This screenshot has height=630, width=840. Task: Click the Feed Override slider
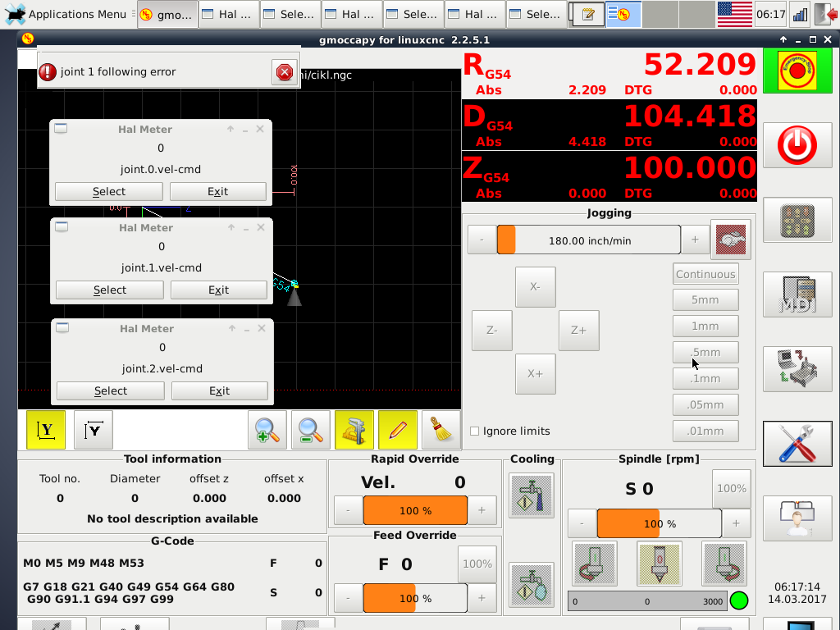tap(415, 598)
